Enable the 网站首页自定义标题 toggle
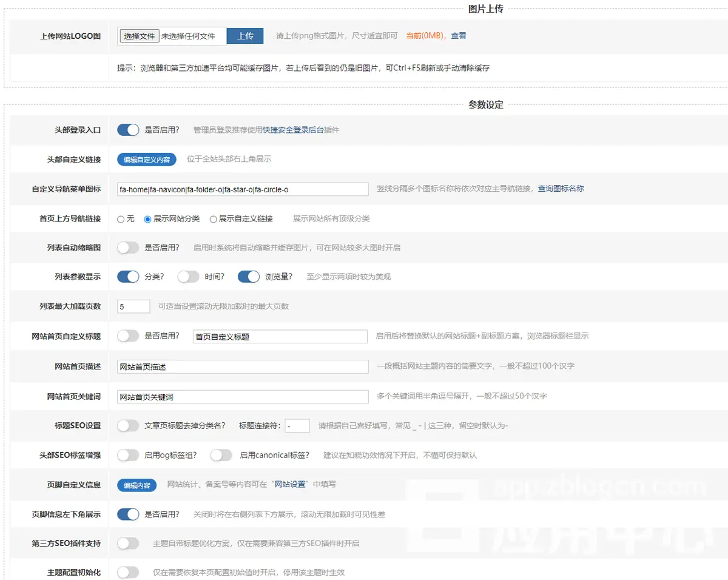Image resolution: width=728 pixels, height=580 pixels. (x=129, y=336)
